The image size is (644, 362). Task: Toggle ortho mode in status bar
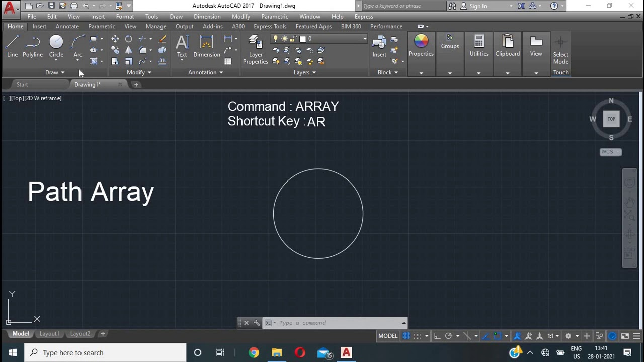(x=437, y=336)
